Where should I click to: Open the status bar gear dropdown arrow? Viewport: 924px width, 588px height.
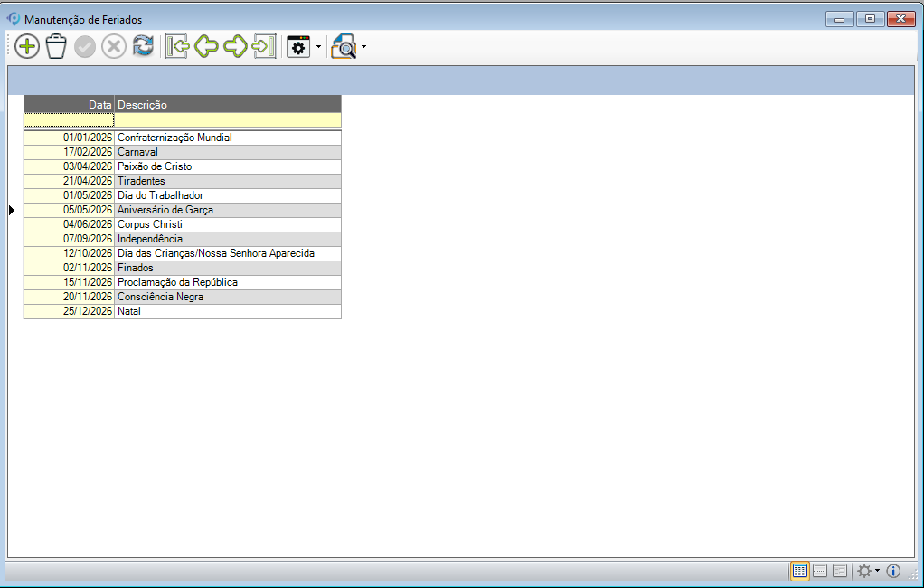click(877, 571)
